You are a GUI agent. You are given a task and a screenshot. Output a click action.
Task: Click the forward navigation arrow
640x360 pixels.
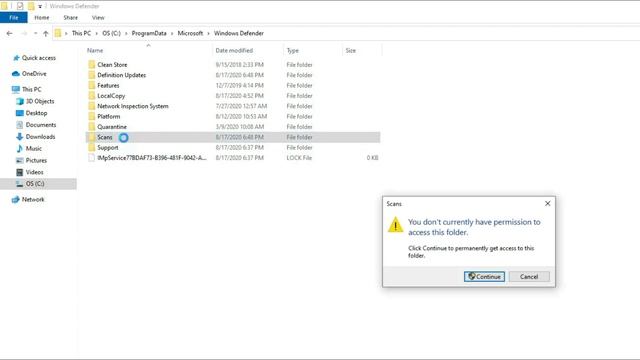click(x=24, y=33)
